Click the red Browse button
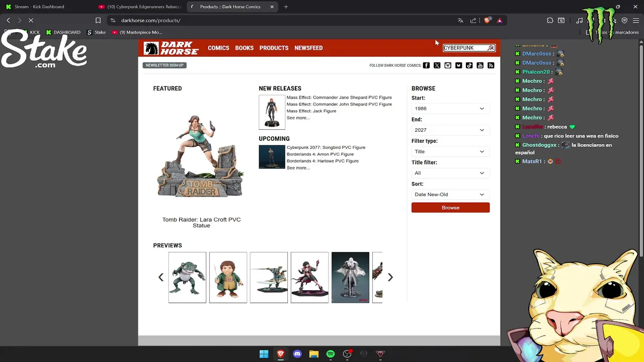644x362 pixels. [450, 208]
